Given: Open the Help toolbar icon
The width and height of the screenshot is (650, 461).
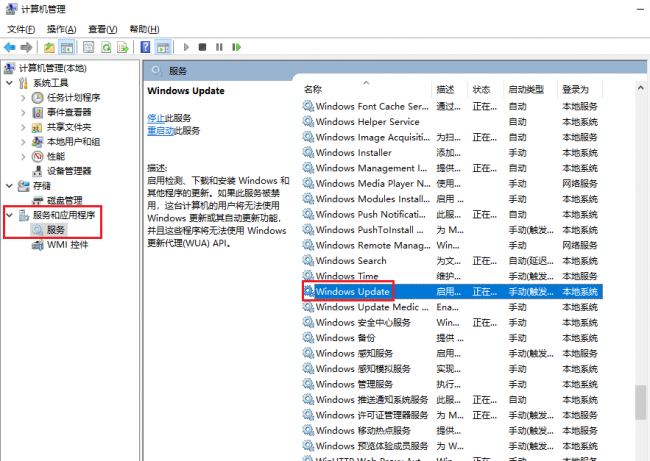Looking at the screenshot, I should pyautogui.click(x=145, y=47).
